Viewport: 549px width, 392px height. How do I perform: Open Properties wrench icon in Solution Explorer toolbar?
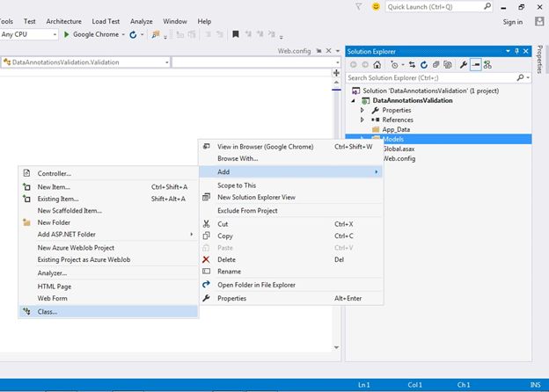(463, 65)
